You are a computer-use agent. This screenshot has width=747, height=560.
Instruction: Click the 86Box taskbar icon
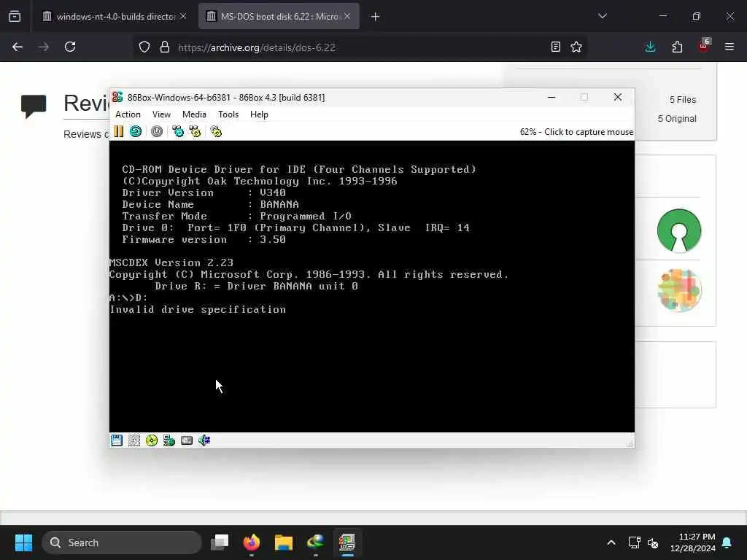347,542
